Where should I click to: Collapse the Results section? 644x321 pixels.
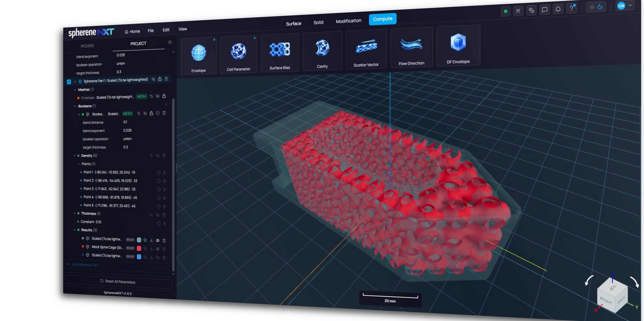click(75, 230)
